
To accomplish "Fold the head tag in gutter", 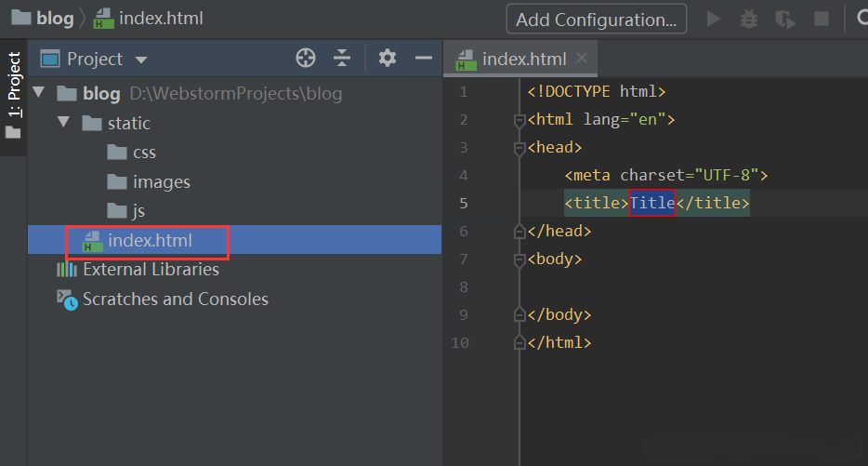I will [x=519, y=148].
